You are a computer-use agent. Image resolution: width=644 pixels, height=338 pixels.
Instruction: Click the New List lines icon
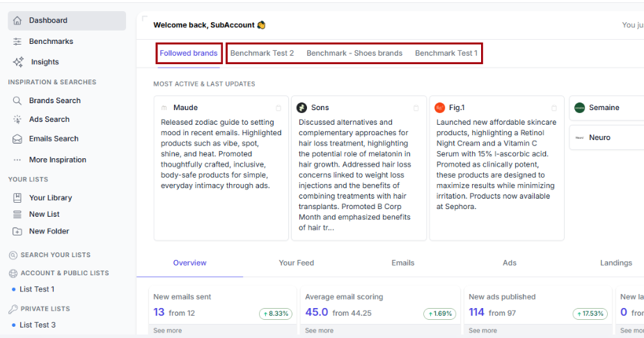click(x=17, y=214)
